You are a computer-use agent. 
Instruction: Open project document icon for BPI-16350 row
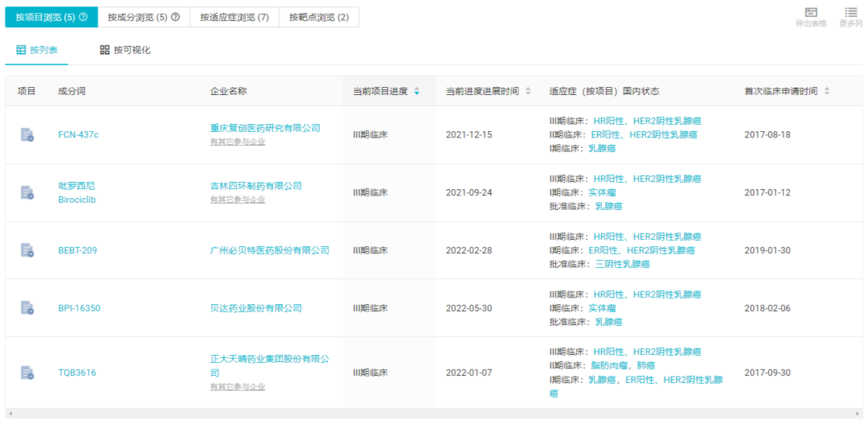coord(27,307)
